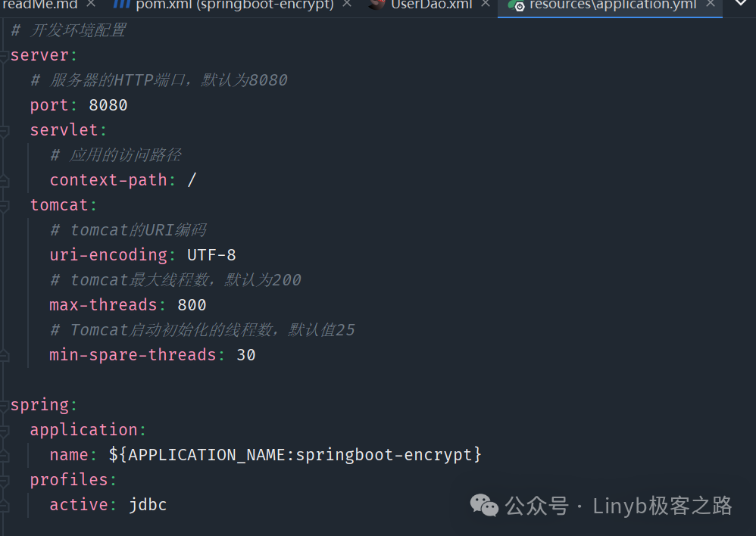Click the min-spare-threads value 30
The height and width of the screenshot is (536, 756).
246,355
